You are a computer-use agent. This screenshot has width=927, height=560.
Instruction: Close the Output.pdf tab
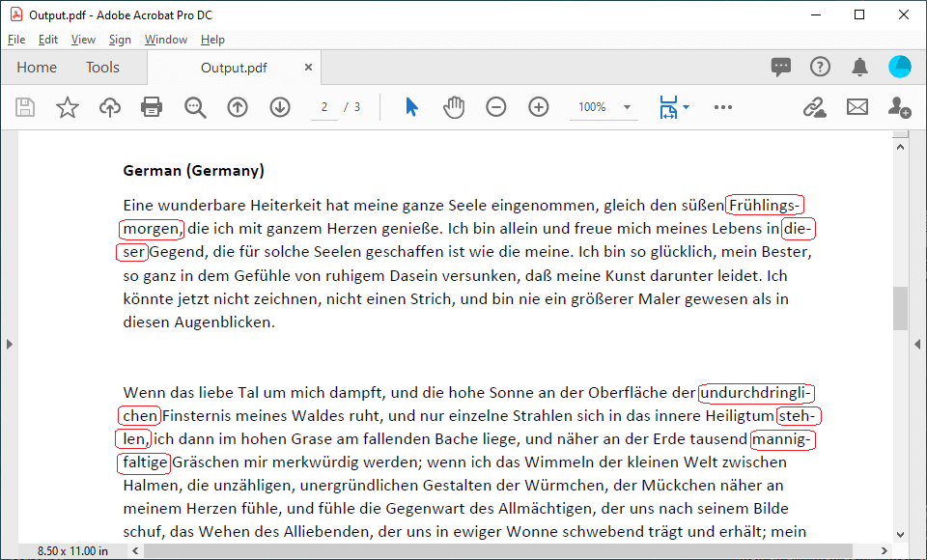point(308,68)
